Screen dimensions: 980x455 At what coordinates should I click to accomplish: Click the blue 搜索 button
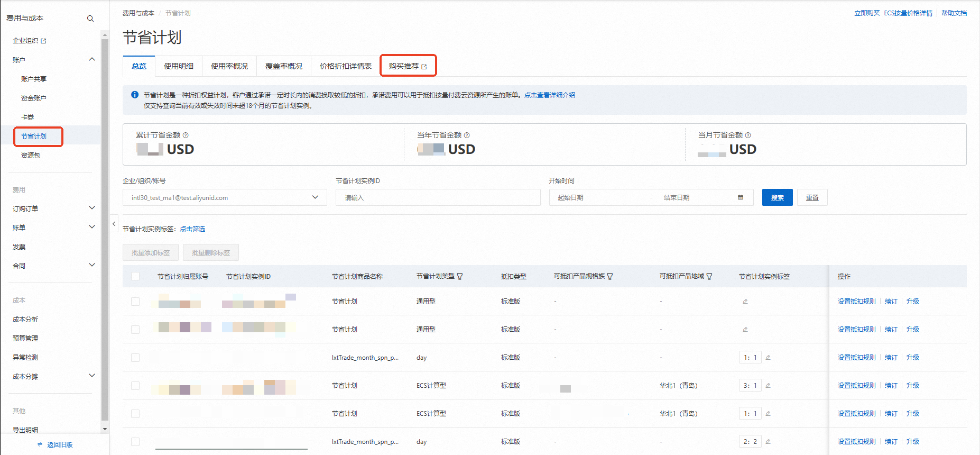tap(778, 197)
